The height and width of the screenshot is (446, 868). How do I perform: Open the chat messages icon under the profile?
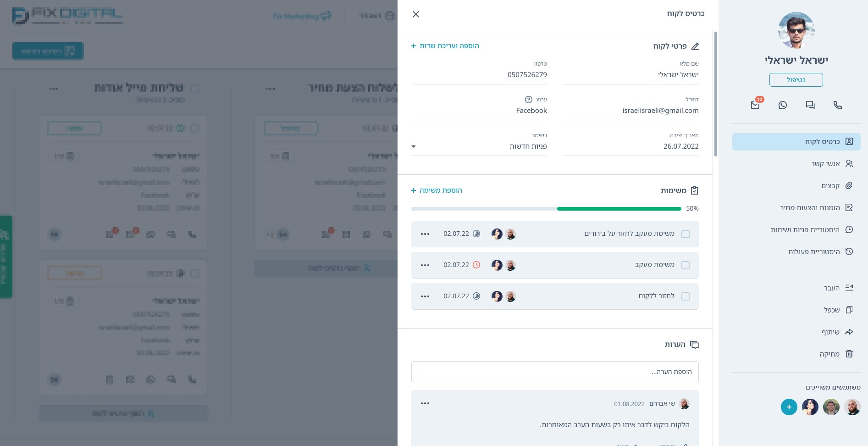[810, 105]
